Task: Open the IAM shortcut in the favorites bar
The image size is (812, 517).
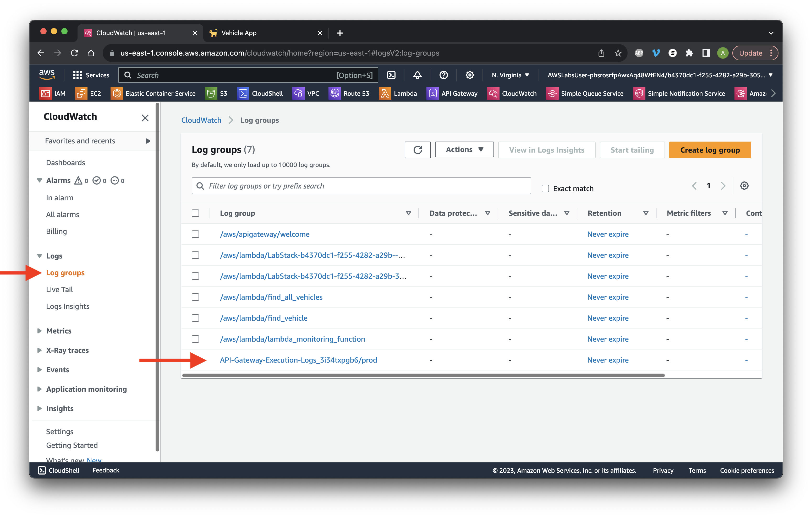Action: (x=53, y=94)
